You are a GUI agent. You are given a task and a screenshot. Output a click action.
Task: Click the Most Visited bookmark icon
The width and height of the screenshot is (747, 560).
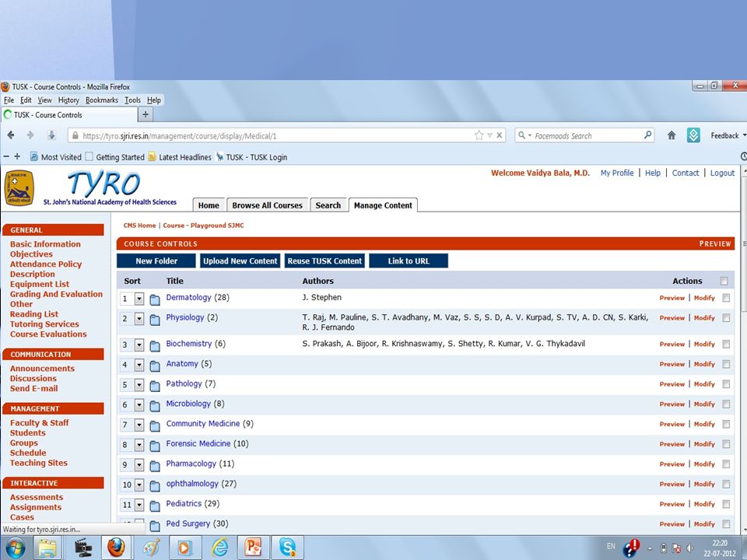[33, 156]
